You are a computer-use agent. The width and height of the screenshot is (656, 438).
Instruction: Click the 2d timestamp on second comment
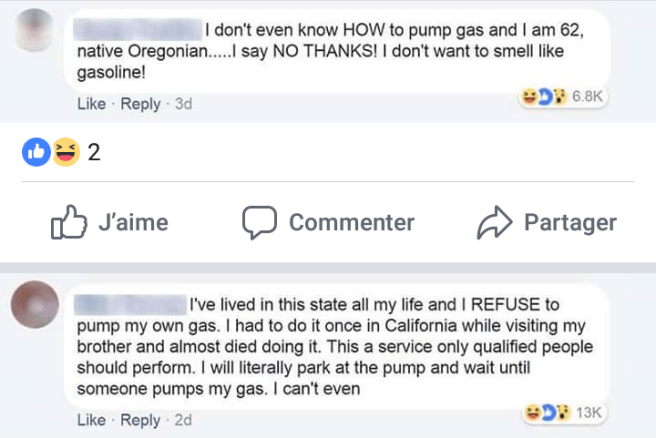[183, 421]
